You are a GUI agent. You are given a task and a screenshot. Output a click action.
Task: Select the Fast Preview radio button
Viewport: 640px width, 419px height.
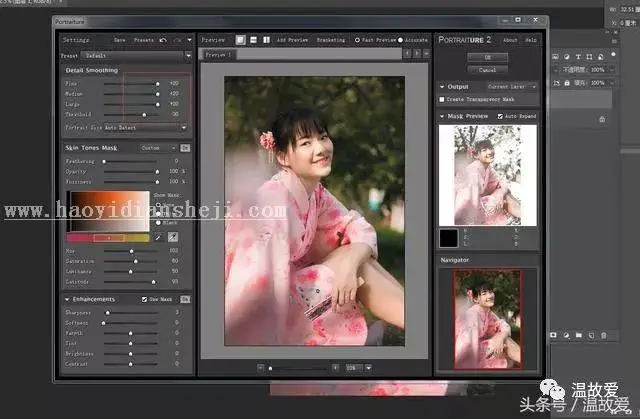tap(357, 40)
